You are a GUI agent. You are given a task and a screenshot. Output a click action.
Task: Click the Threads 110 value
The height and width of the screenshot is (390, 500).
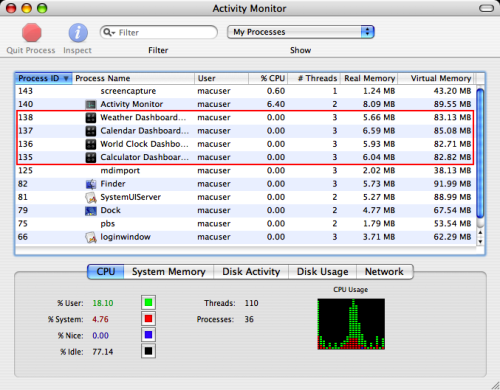(252, 303)
